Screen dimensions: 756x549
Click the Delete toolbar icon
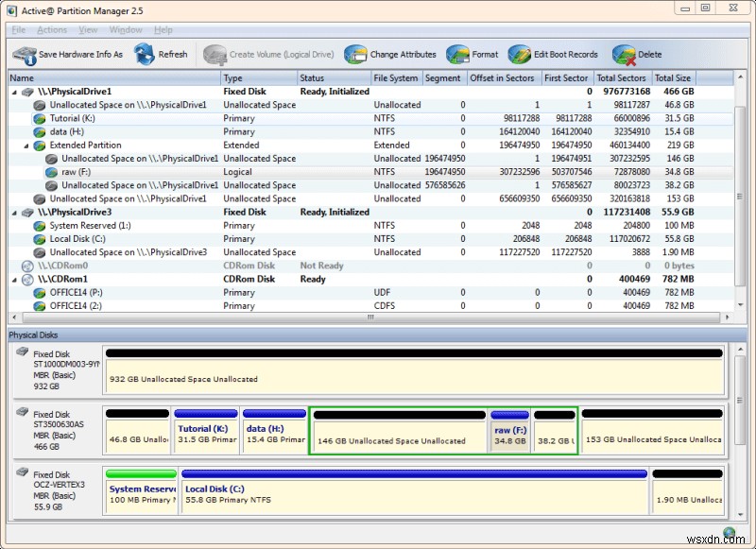[624, 55]
